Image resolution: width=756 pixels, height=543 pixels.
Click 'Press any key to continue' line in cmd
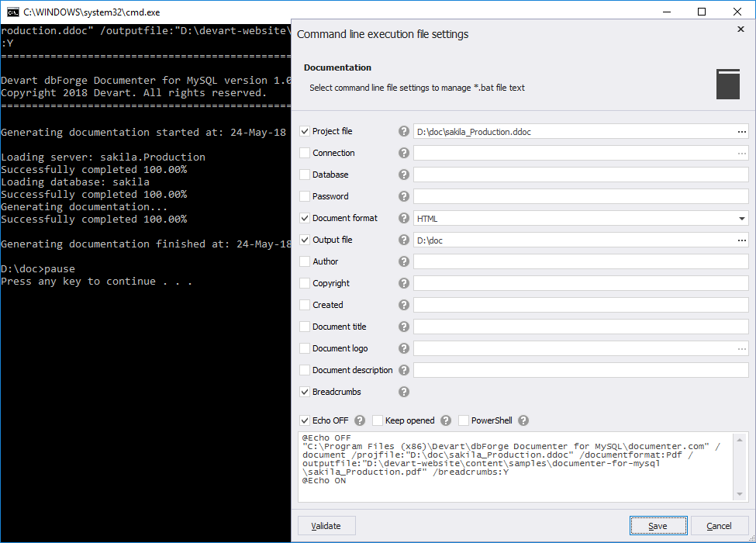coord(96,282)
